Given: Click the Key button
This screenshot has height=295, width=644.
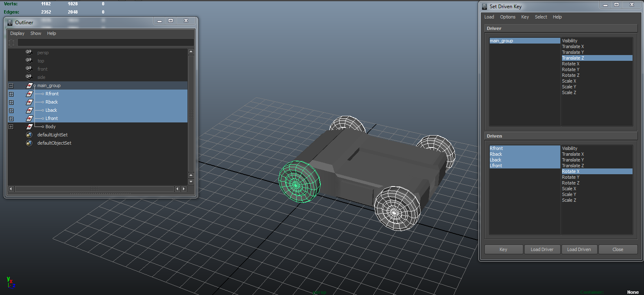Looking at the screenshot, I should point(504,249).
